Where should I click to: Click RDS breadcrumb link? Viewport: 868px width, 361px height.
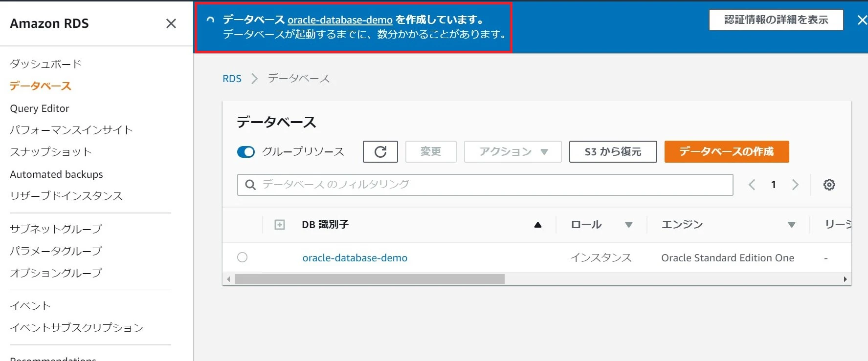[x=232, y=79]
